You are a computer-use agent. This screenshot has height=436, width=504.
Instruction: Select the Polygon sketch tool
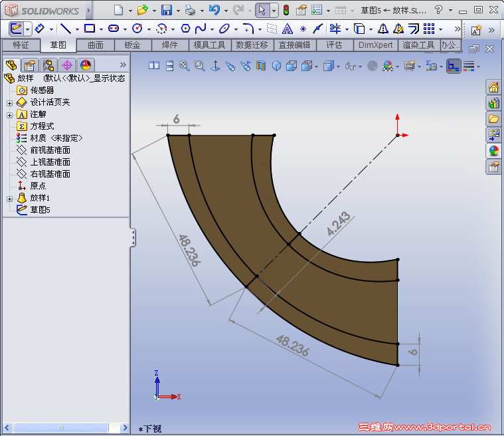[x=185, y=29]
